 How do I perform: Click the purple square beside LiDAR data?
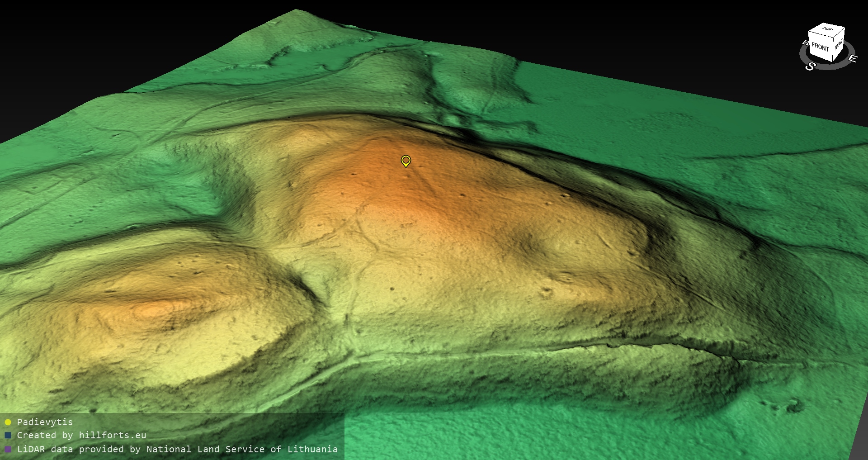click(x=8, y=450)
